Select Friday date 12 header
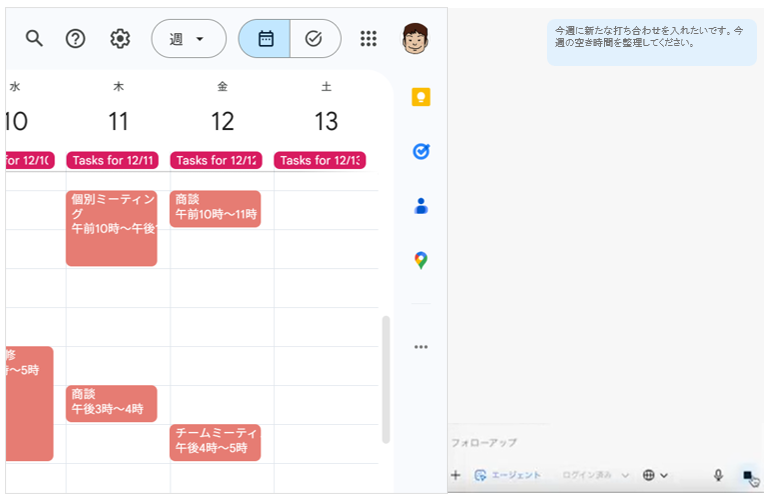 tap(222, 121)
